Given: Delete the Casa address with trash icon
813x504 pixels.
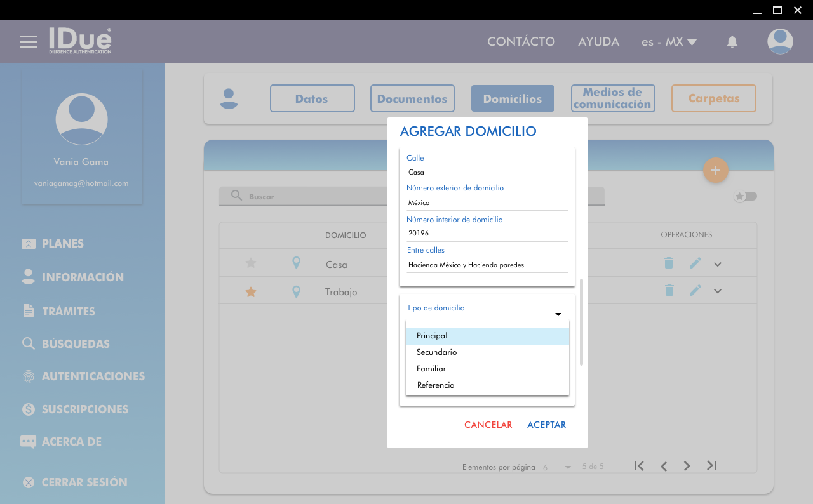Looking at the screenshot, I should click(669, 263).
